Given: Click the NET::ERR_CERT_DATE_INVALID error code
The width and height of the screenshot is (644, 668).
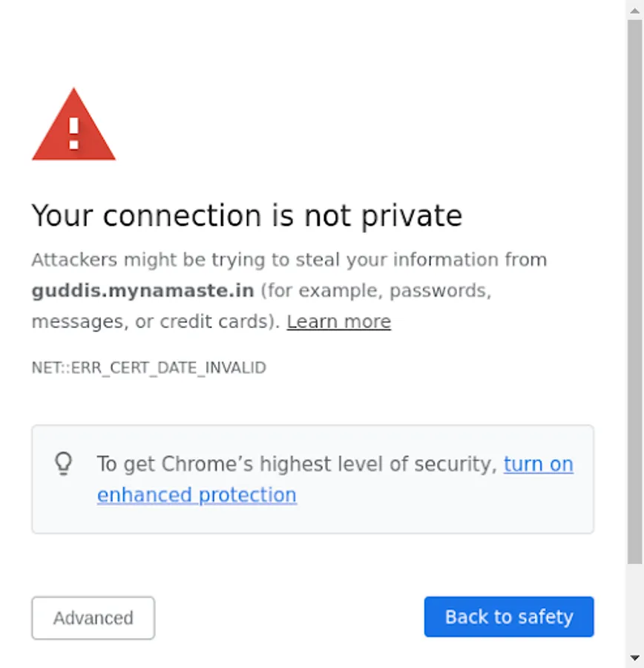Looking at the screenshot, I should click(x=148, y=367).
